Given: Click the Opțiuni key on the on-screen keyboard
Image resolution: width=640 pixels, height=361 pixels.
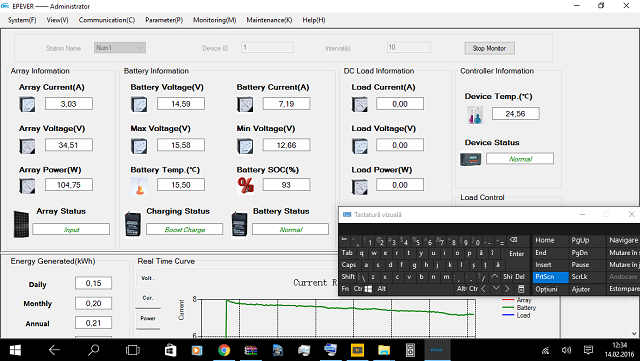Looking at the screenshot, I should [x=551, y=289].
